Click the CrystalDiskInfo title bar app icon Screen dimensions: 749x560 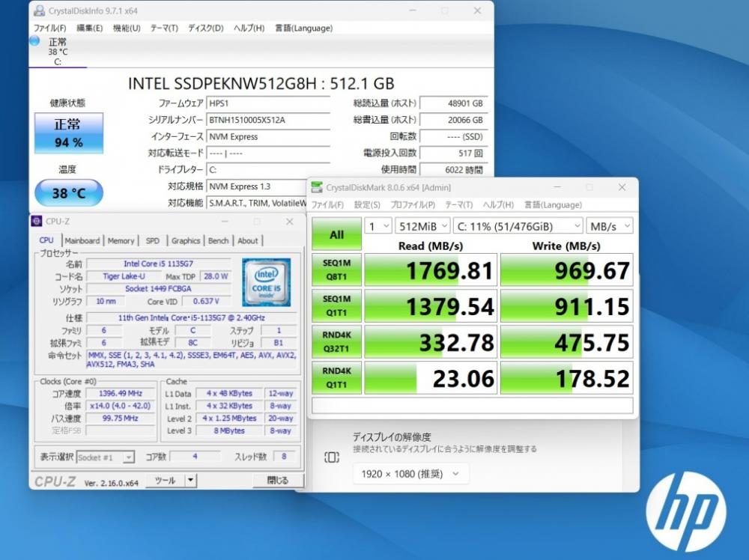point(40,10)
